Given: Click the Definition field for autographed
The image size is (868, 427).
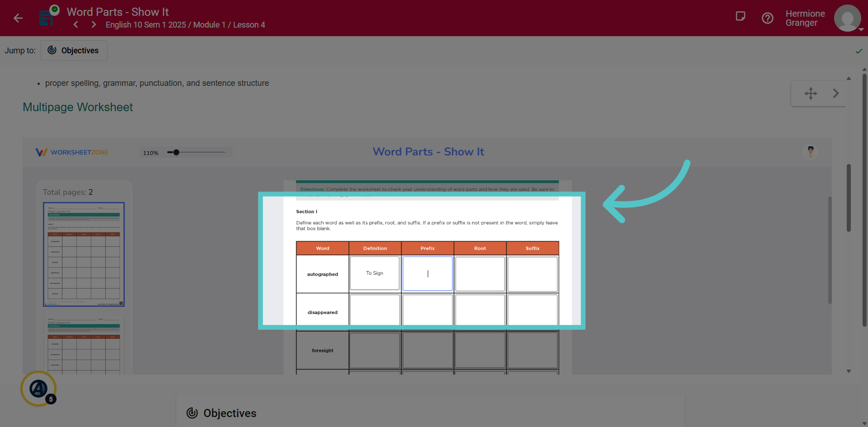Looking at the screenshot, I should (x=375, y=273).
